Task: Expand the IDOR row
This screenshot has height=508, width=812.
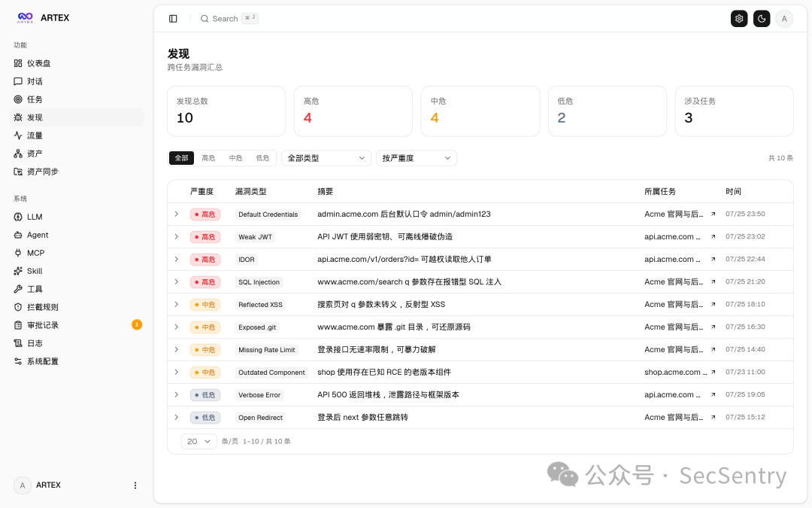Action: point(177,259)
